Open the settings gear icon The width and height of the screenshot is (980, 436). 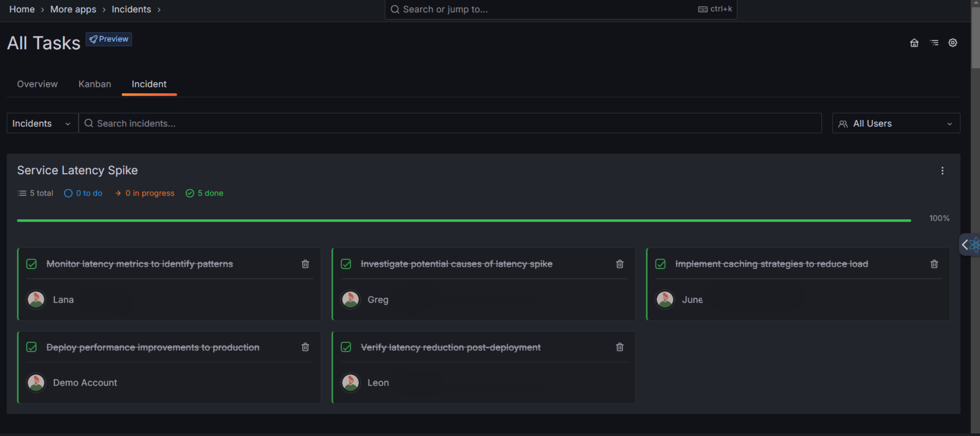pos(952,43)
